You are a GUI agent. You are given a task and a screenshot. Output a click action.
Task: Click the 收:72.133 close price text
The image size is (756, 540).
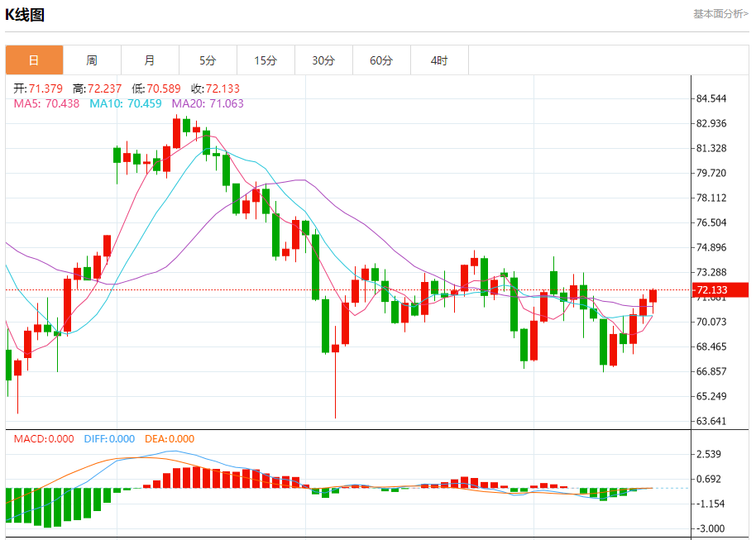pos(216,88)
